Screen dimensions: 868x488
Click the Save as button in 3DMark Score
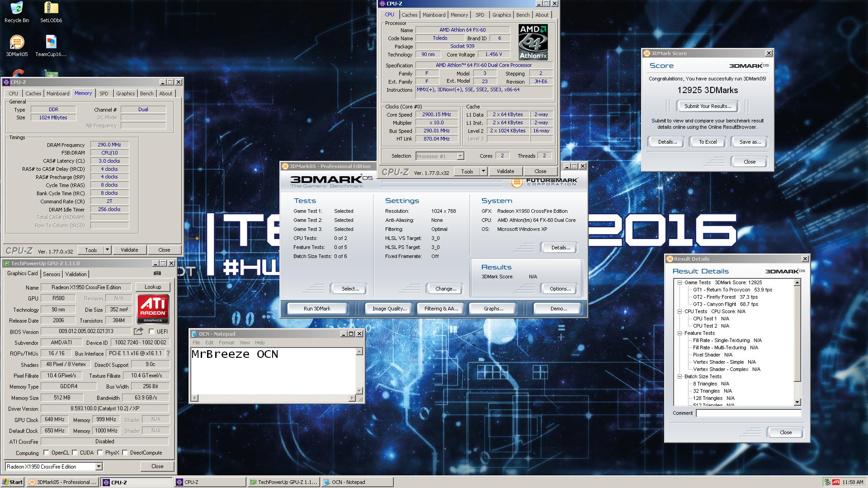(750, 142)
